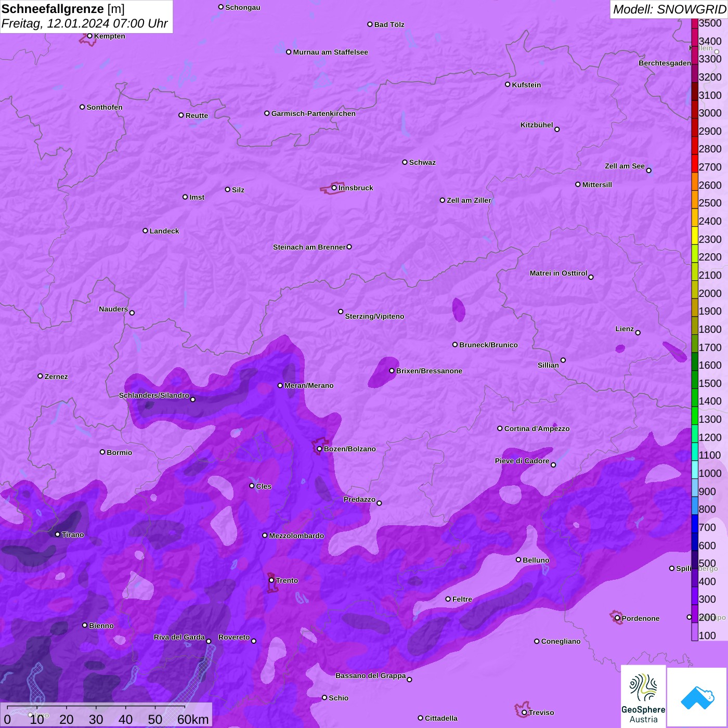This screenshot has width=728, height=728.
Task: Click the Steinach am Brenner label
Action: coord(309,247)
